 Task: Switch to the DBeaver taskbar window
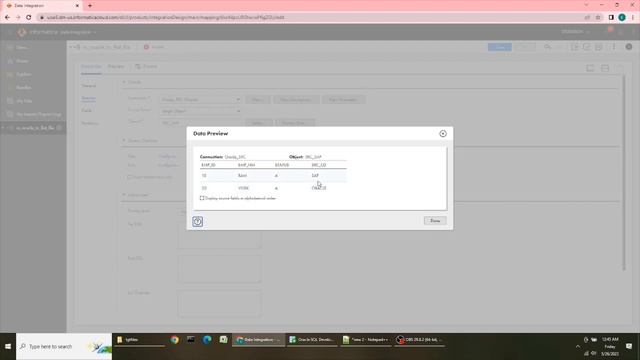[419, 340]
